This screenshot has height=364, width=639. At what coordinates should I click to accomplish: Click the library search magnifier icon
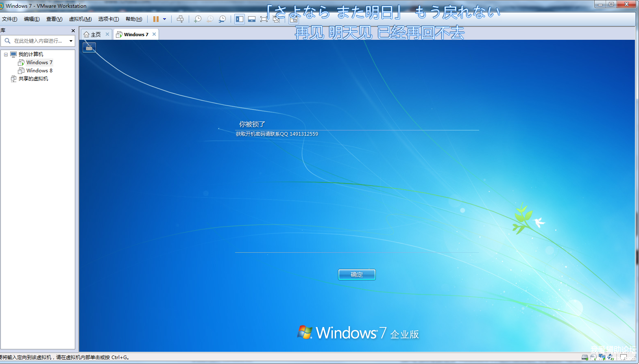tap(7, 41)
